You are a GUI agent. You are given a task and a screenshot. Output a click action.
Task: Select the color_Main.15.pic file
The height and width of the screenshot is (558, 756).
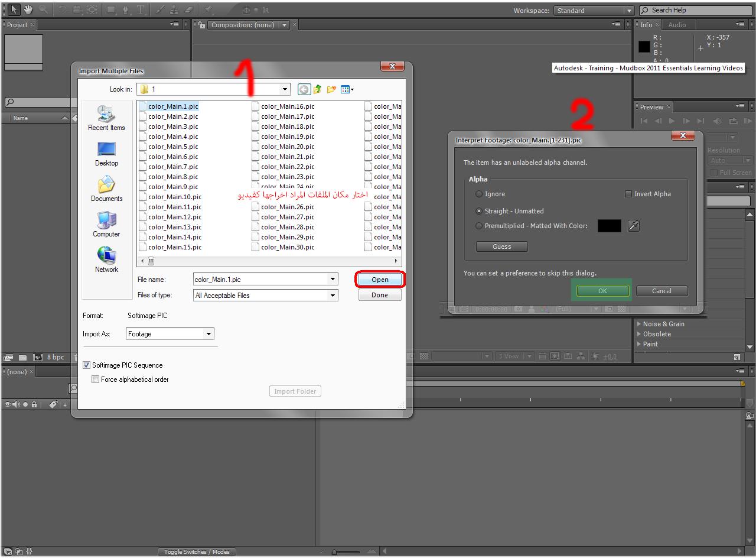pyautogui.click(x=175, y=247)
